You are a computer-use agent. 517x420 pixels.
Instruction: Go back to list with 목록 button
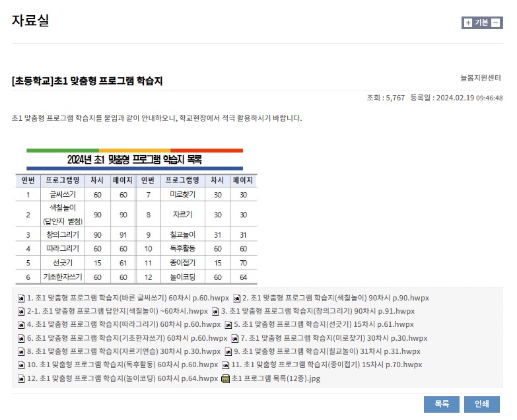442,404
